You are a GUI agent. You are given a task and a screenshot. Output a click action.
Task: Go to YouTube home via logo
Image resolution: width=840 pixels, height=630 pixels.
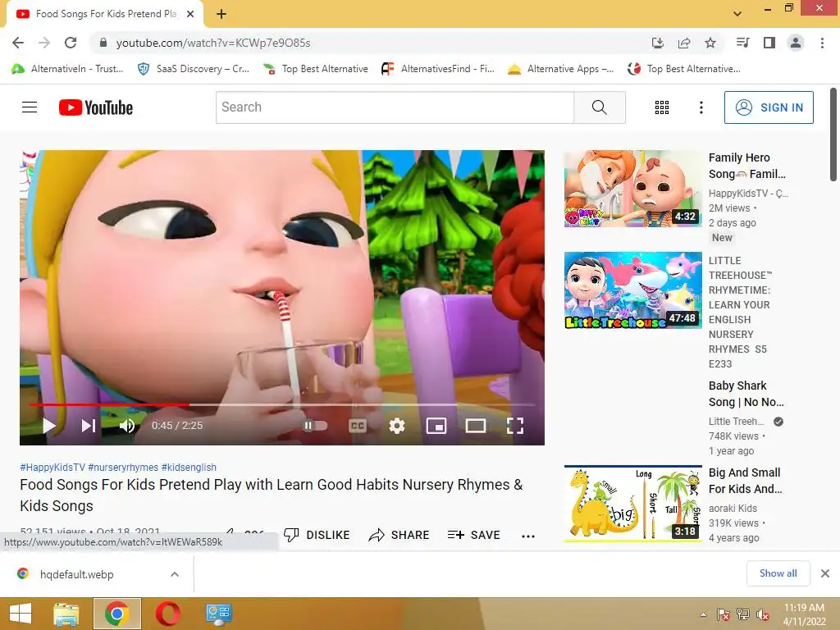96,107
